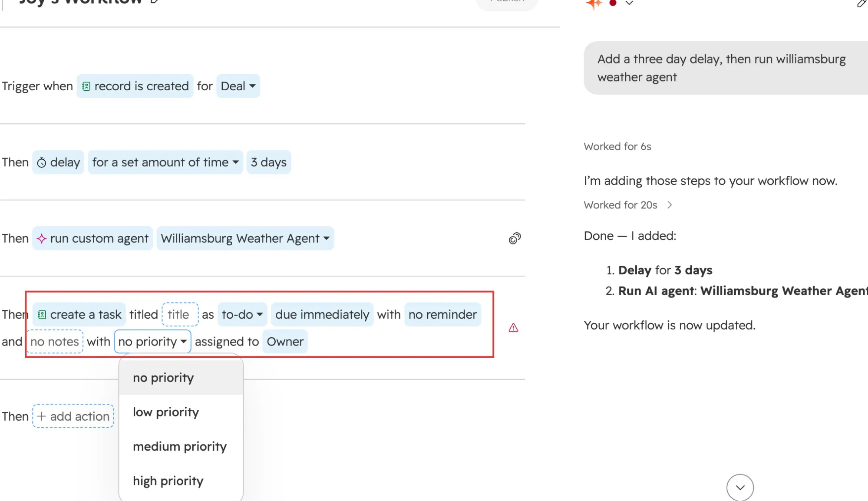
Task: Open the to-do status dropdown
Action: pos(242,314)
